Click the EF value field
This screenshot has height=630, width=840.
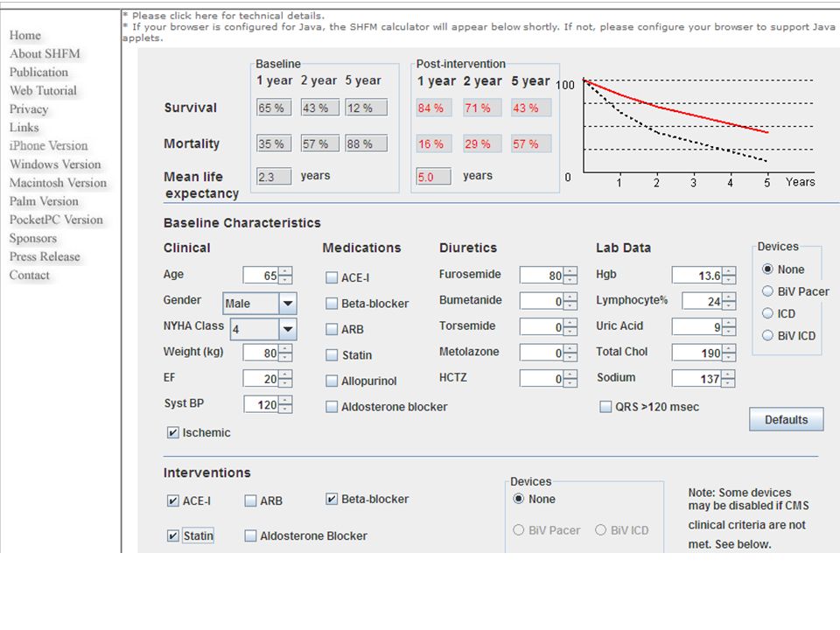click(261, 379)
